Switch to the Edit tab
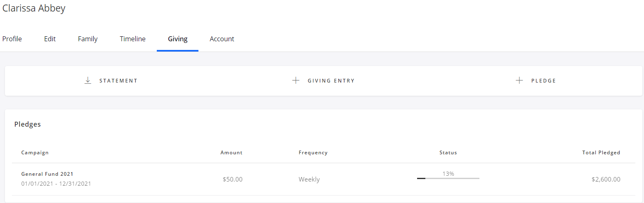 pos(50,39)
